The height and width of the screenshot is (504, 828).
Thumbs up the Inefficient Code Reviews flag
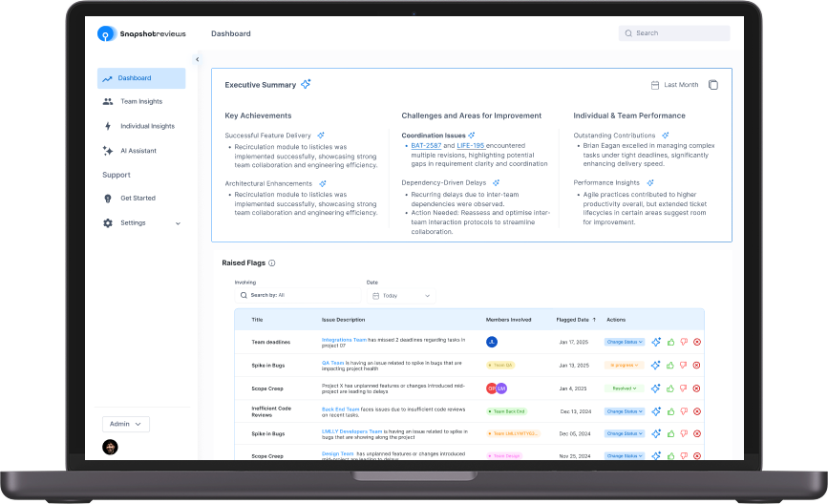670,411
